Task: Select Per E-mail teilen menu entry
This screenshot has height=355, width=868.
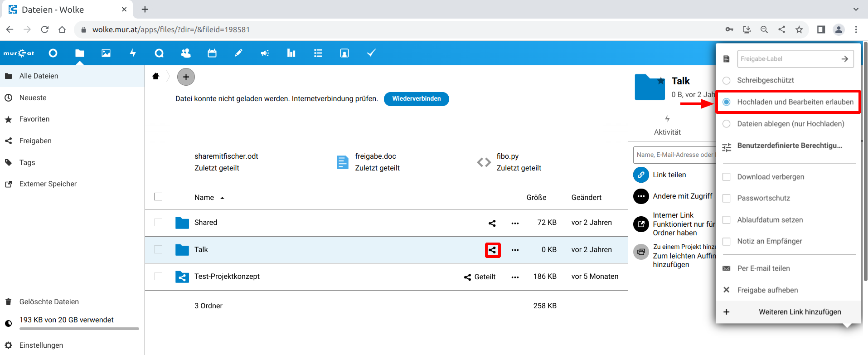Action: point(763,268)
